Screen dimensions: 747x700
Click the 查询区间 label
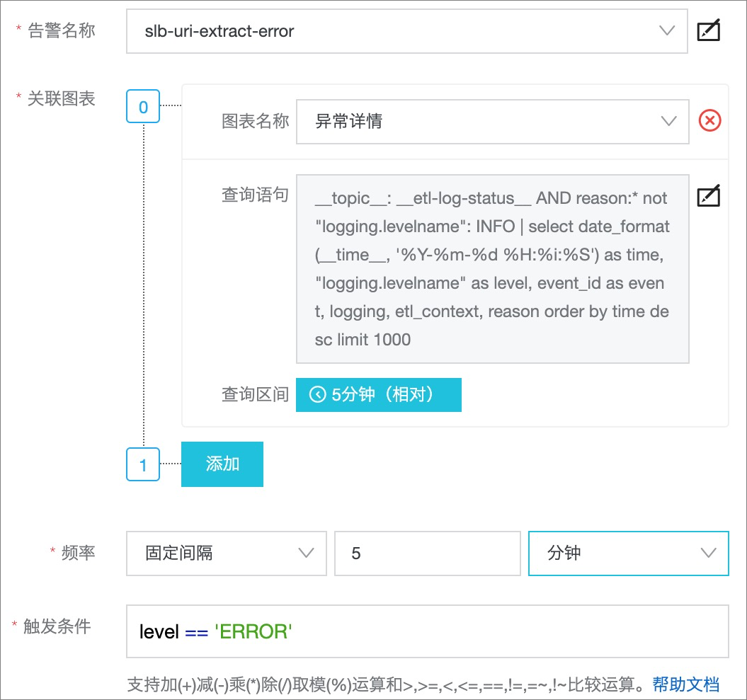pyautogui.click(x=256, y=394)
